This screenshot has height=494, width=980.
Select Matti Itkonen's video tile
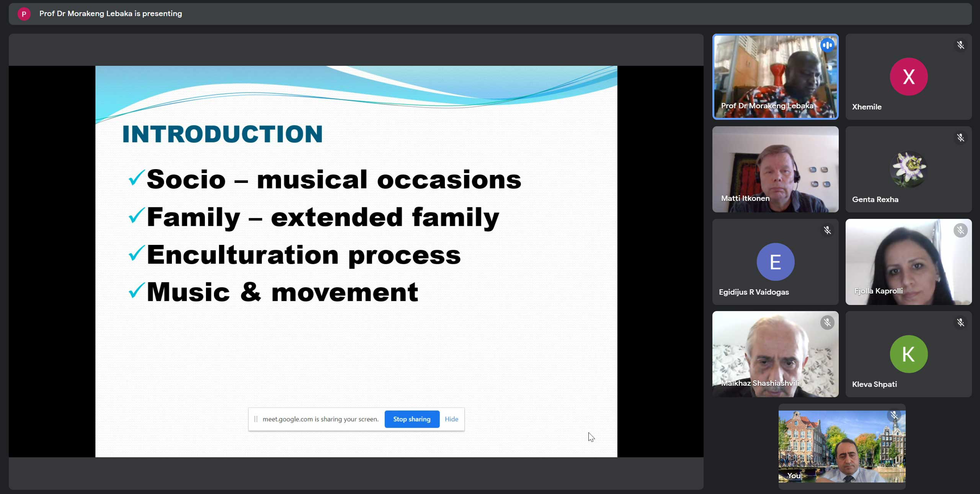[x=775, y=169]
